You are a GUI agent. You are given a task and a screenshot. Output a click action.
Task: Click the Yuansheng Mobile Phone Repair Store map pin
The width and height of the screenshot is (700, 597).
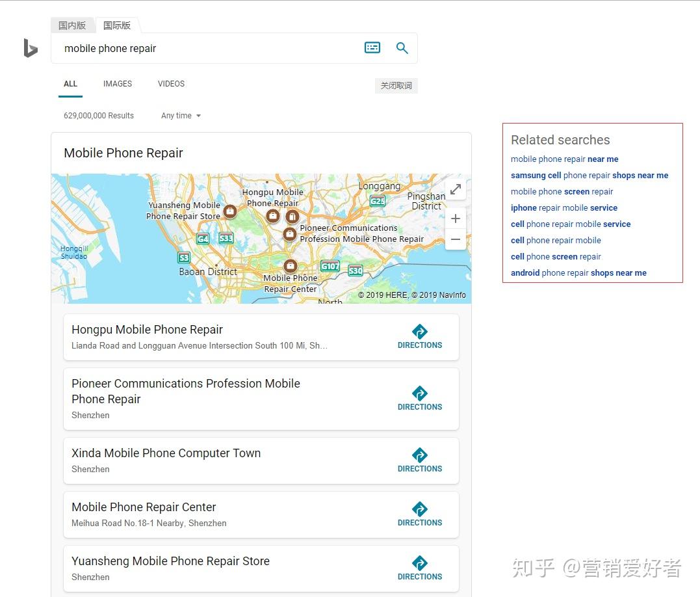click(230, 211)
